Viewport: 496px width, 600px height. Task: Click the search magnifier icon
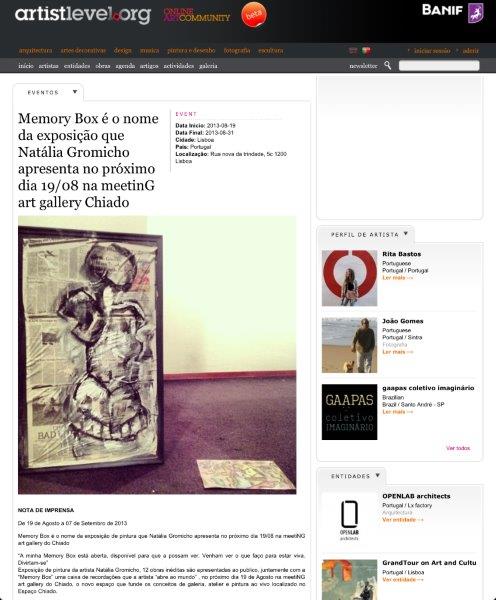click(x=388, y=65)
